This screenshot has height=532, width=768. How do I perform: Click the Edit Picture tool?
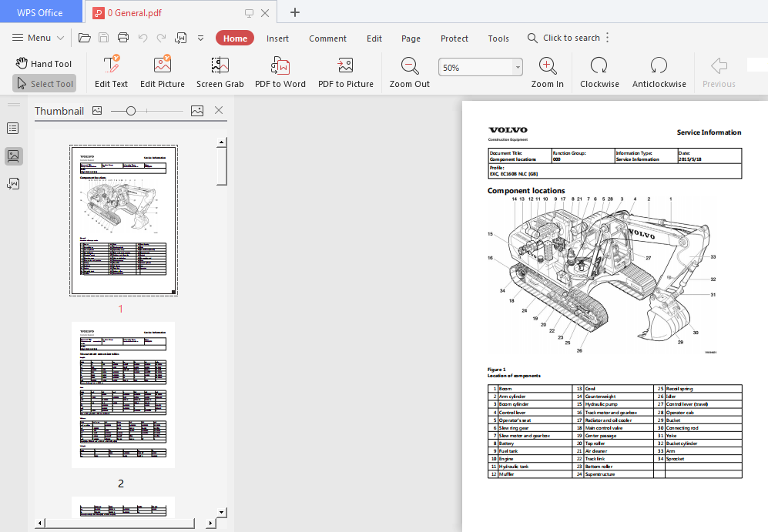[x=162, y=72]
